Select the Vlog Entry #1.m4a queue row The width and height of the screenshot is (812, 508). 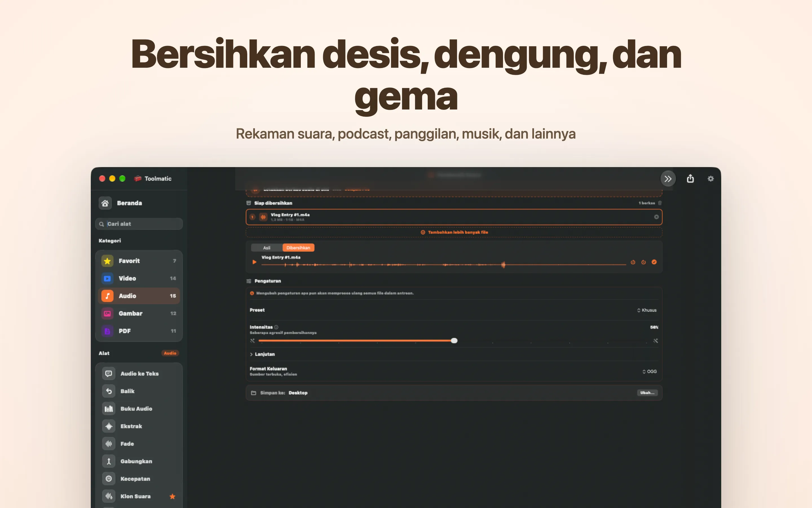454,217
